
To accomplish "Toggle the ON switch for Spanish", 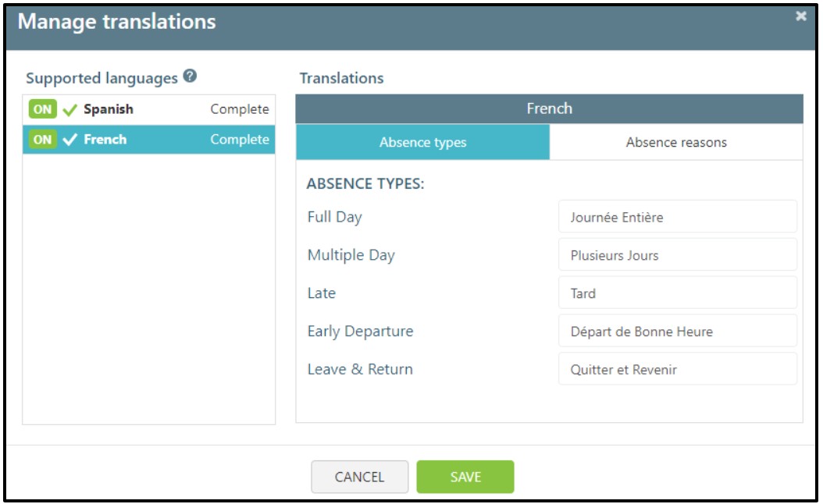I will [x=42, y=109].
